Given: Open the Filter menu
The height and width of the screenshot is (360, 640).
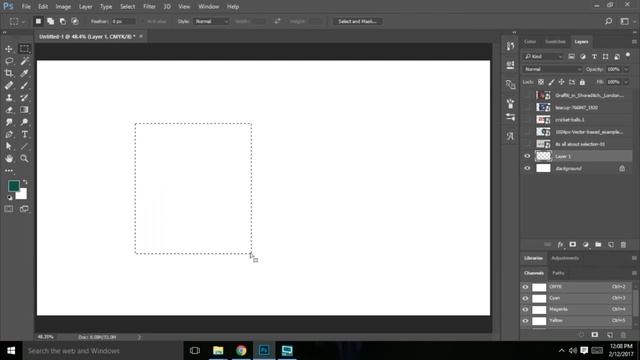Looking at the screenshot, I should pyautogui.click(x=149, y=7).
